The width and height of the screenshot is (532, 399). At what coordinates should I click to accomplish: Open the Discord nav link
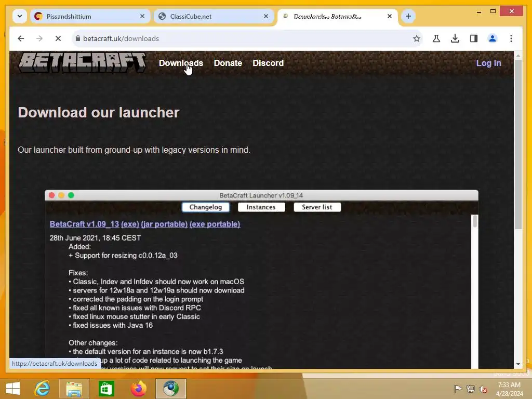point(268,63)
